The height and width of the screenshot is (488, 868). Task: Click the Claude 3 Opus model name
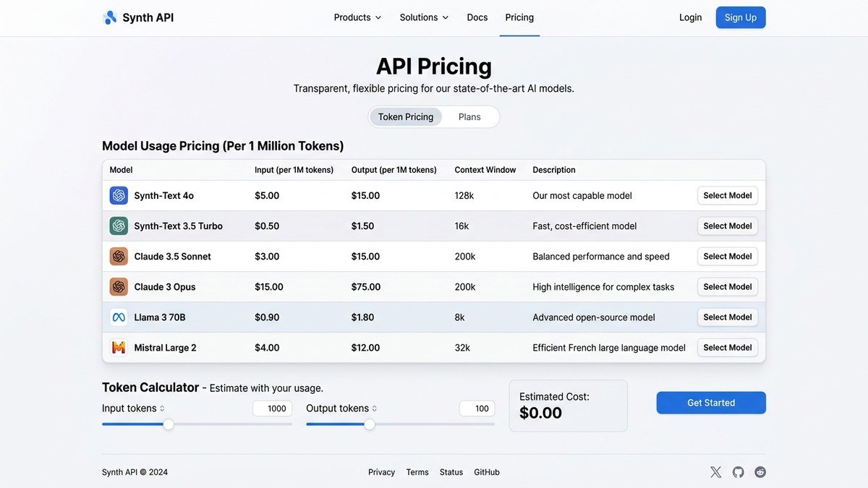tap(165, 287)
